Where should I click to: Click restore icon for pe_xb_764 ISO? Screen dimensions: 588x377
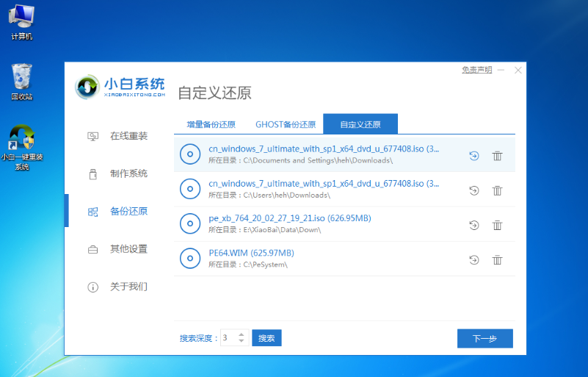tap(474, 225)
